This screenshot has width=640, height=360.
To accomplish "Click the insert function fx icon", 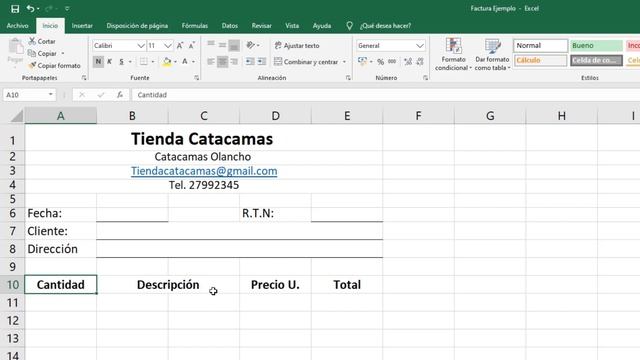I will click(x=120, y=95).
